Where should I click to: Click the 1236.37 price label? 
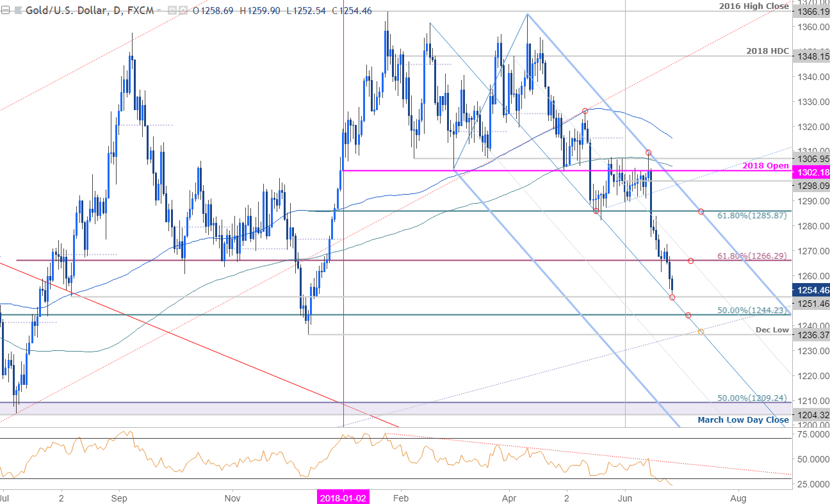[810, 334]
